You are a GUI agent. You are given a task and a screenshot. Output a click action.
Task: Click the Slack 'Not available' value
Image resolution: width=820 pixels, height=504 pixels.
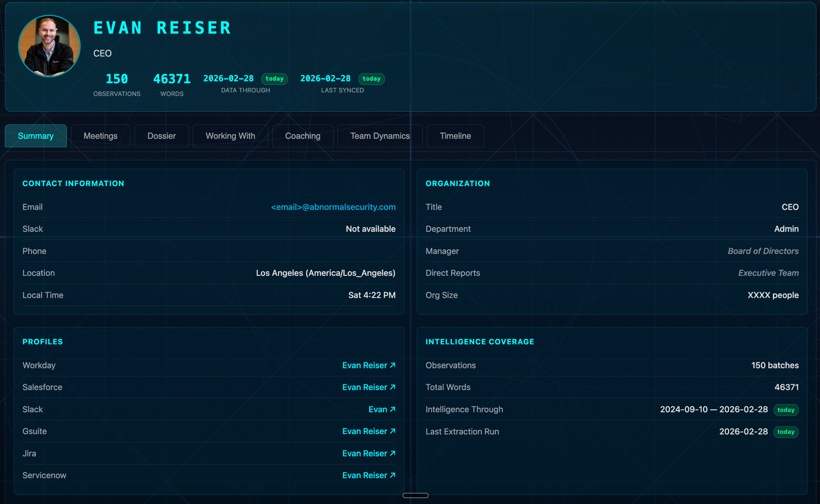click(x=371, y=229)
